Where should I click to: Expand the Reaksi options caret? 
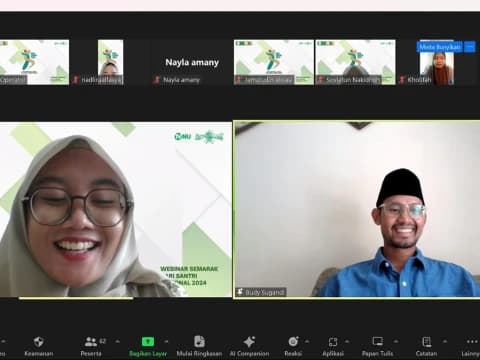coord(307,342)
